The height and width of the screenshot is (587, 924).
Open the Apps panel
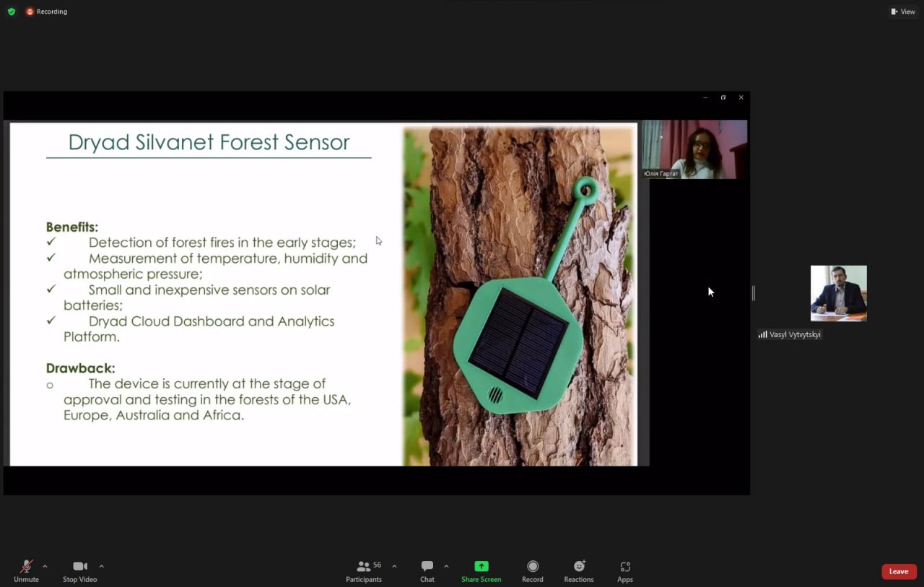625,567
